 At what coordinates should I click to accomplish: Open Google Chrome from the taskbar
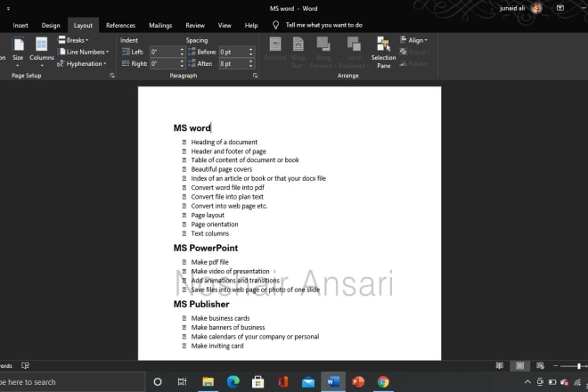coord(383,382)
